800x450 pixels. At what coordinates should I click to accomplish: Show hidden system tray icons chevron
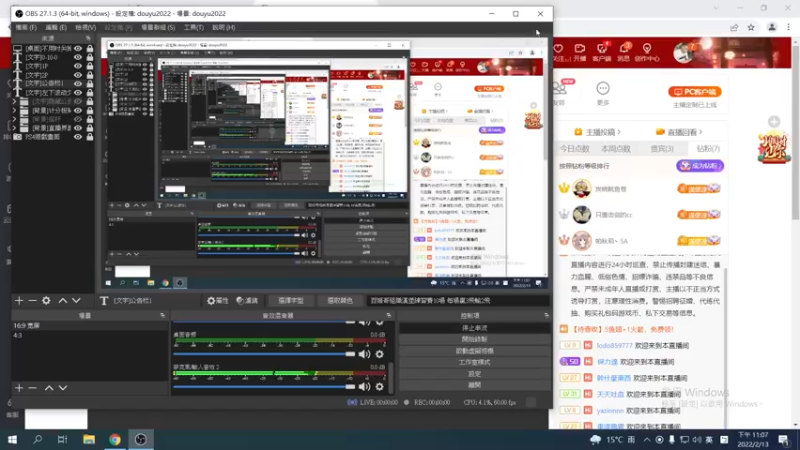[647, 439]
